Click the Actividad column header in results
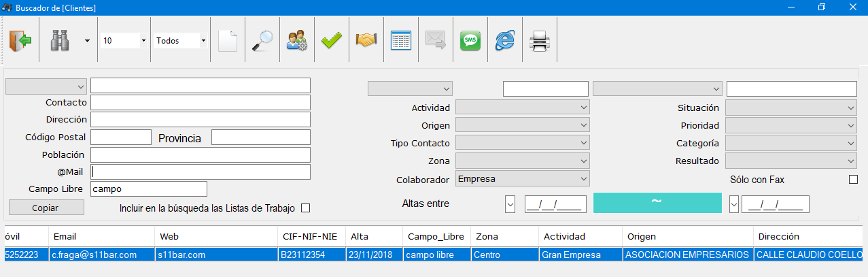 point(580,236)
